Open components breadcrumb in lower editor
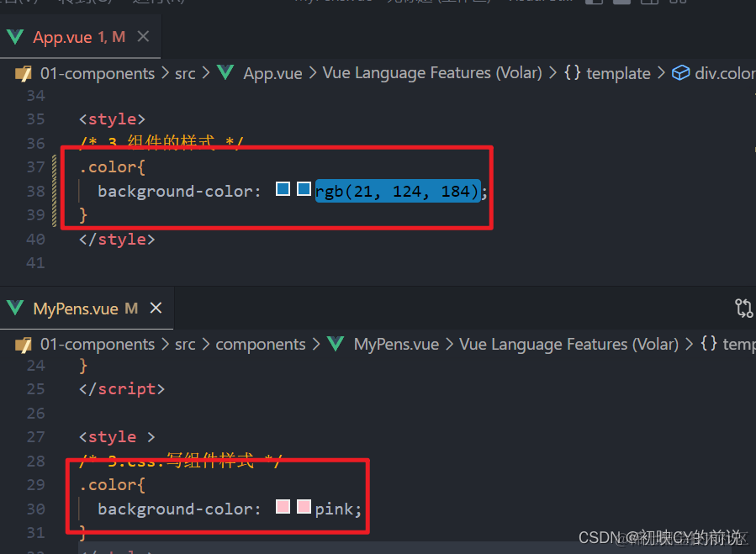The width and height of the screenshot is (756, 554). [261, 345]
